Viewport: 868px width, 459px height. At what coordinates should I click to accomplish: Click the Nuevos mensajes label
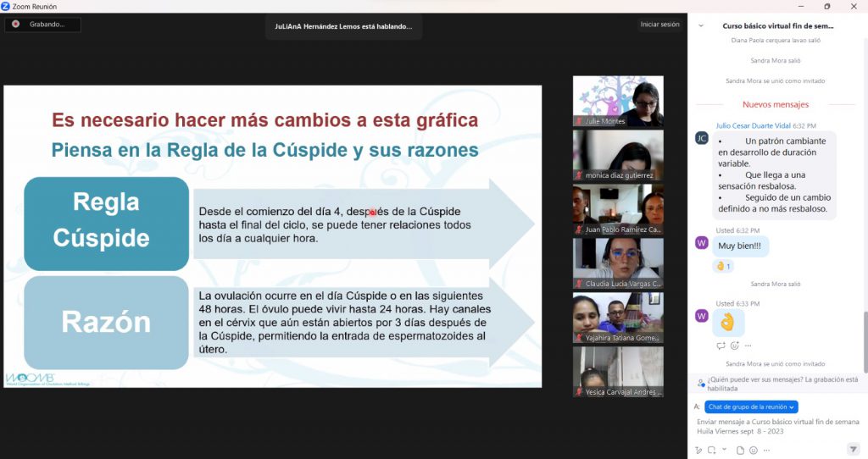point(775,104)
